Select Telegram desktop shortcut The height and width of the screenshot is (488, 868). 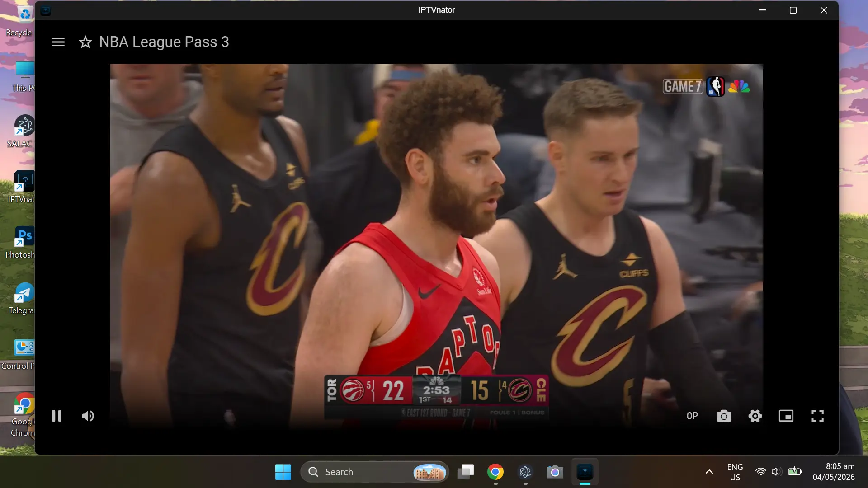pyautogui.click(x=22, y=298)
